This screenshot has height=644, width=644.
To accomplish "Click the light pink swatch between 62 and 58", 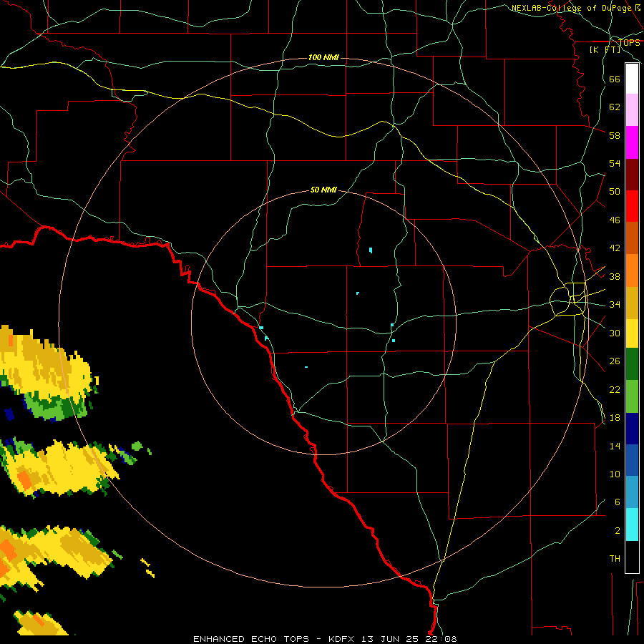I will click(632, 110).
